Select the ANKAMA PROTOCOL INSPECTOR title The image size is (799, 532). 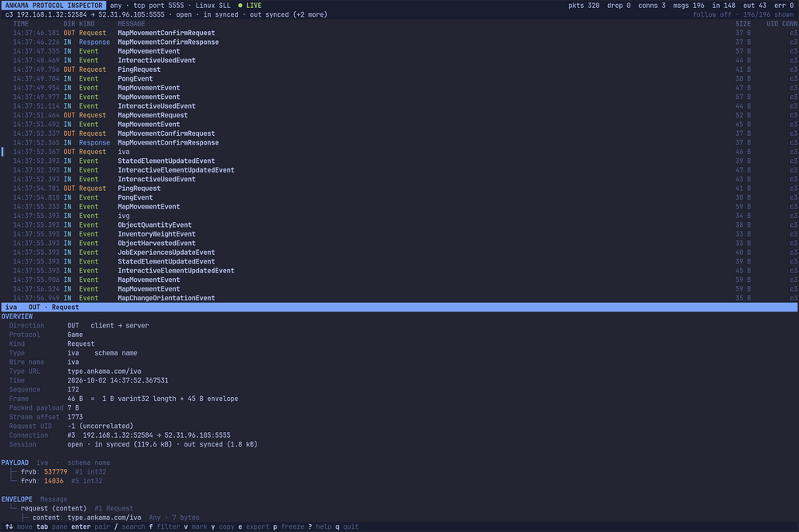[x=54, y=6]
